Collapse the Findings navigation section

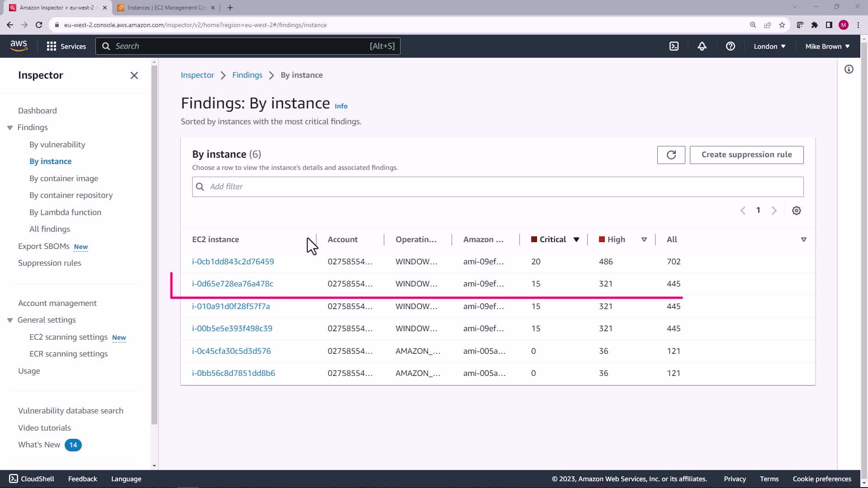(x=10, y=128)
